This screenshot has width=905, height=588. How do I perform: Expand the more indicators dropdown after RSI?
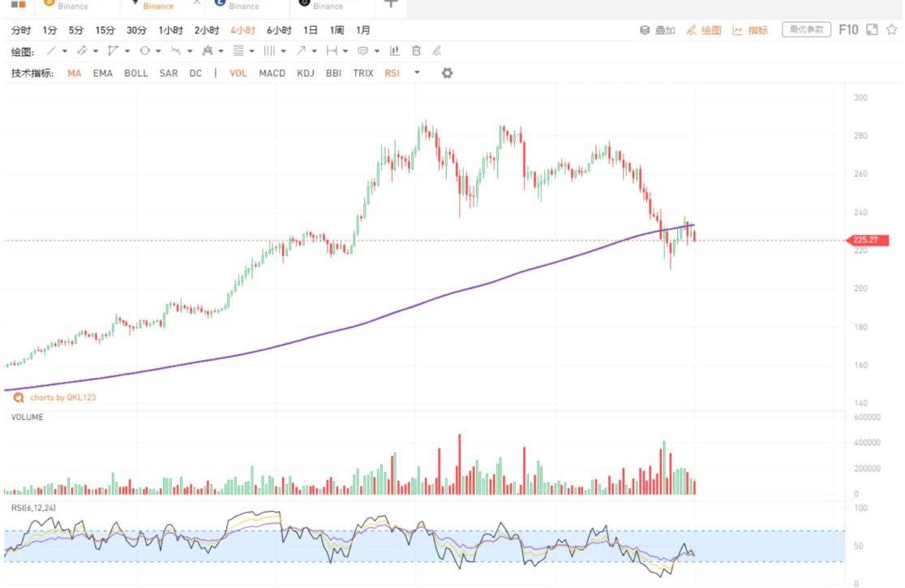click(417, 73)
